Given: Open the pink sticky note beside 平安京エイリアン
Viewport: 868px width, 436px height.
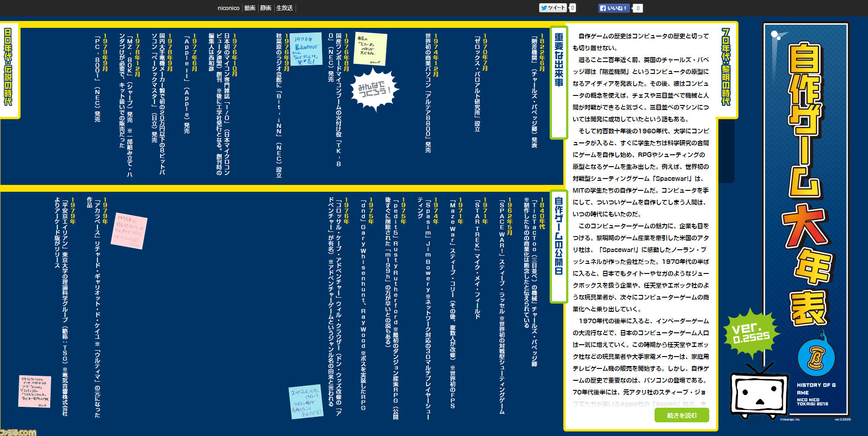Looking at the screenshot, I should pyautogui.click(x=35, y=391).
